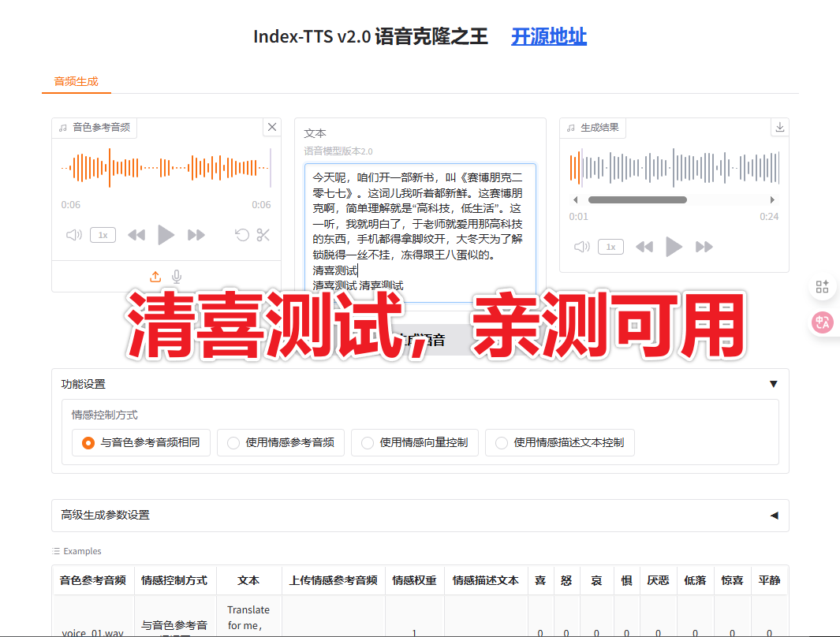Switch to the 音频生成 tab
The height and width of the screenshot is (637, 840).
[x=76, y=80]
